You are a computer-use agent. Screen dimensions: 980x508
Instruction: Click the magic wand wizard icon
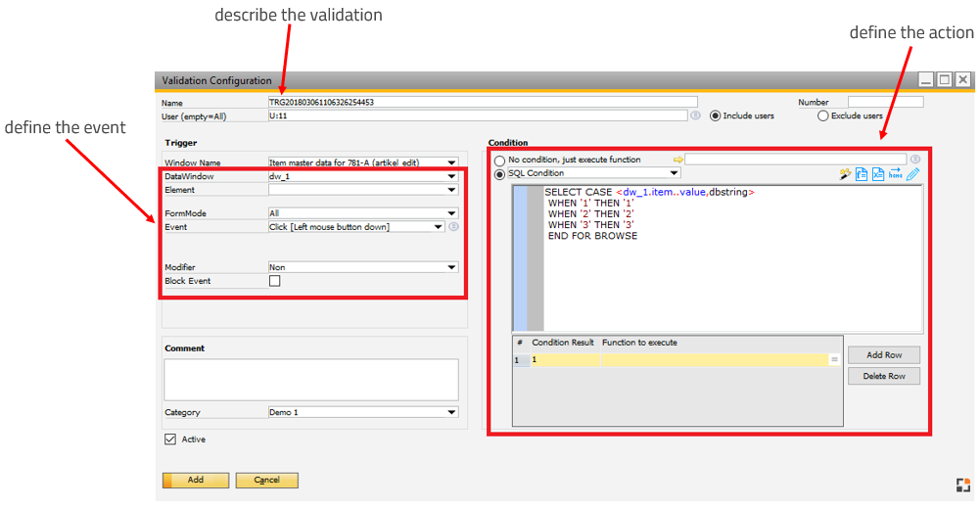845,174
